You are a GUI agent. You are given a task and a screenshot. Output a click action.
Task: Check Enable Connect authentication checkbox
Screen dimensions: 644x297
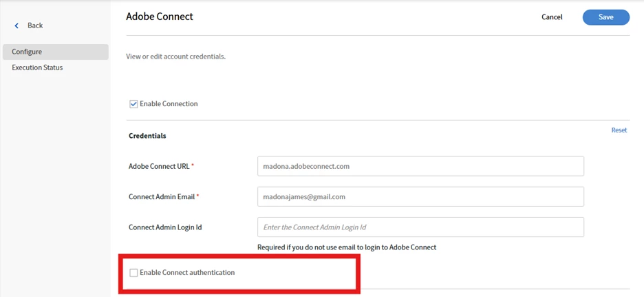pyautogui.click(x=133, y=273)
